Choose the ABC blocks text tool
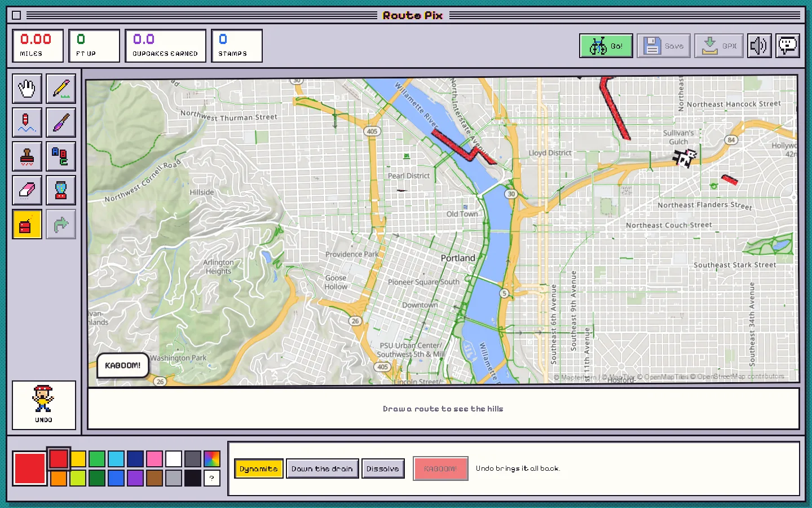The height and width of the screenshot is (508, 812). 61,156
